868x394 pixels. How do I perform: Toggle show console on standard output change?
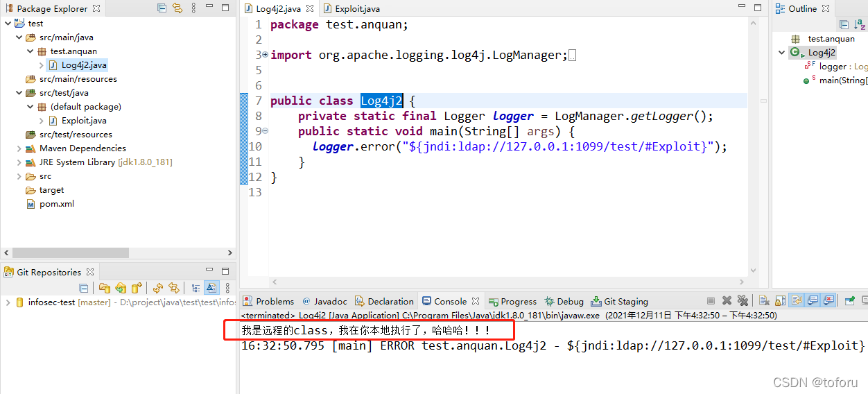(812, 300)
